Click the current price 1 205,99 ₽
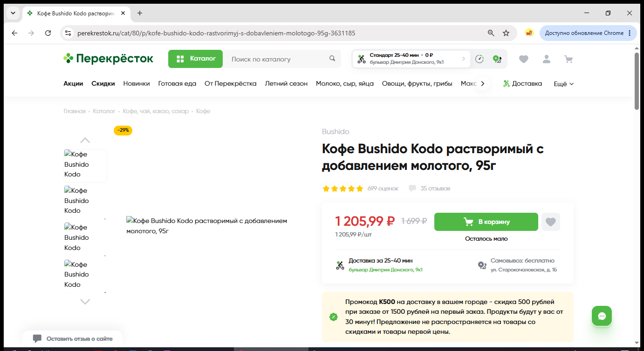644x351 pixels. (365, 221)
